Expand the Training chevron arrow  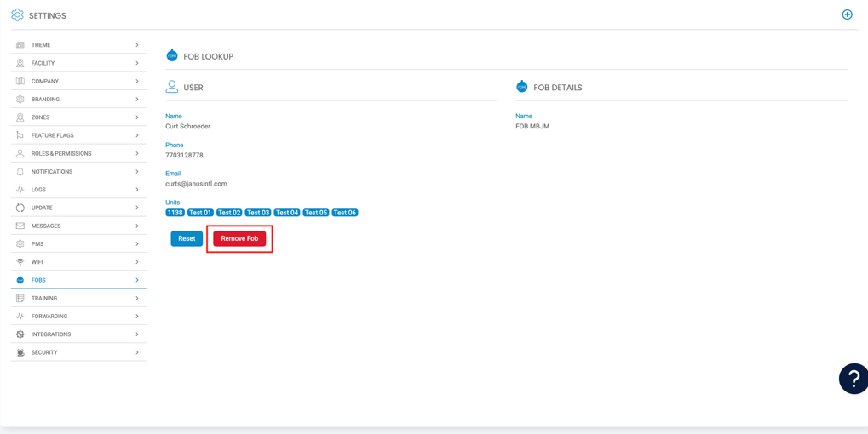point(136,299)
